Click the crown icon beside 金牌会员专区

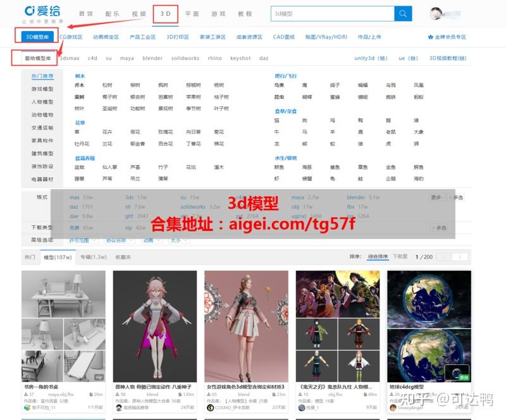(x=430, y=37)
